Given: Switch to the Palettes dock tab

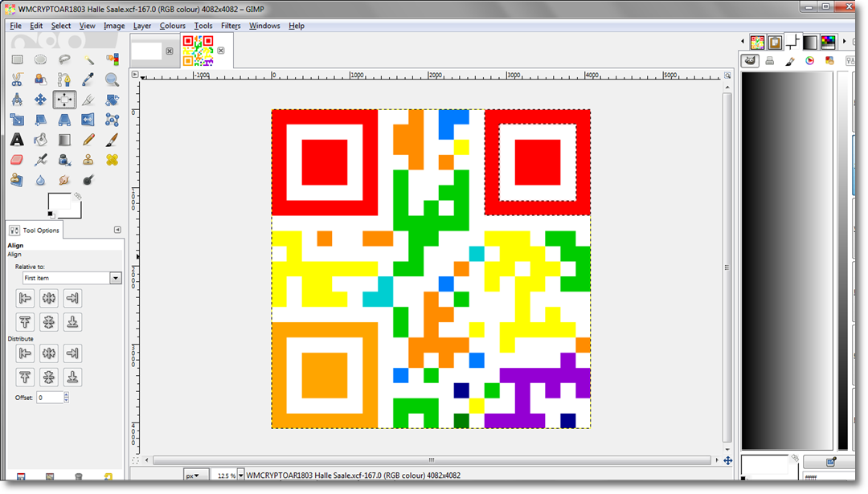Looking at the screenshot, I should 828,42.
